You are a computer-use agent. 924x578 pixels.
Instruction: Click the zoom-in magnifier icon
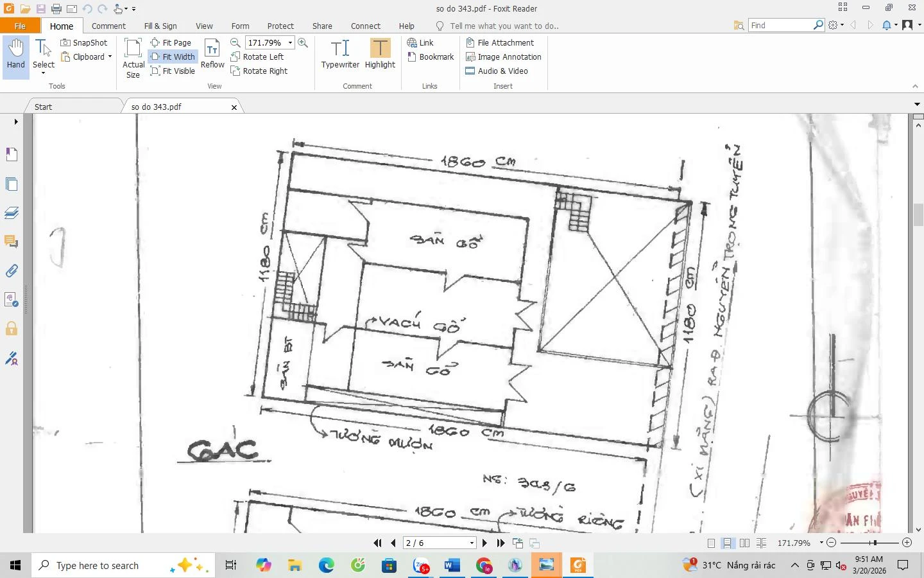(303, 42)
